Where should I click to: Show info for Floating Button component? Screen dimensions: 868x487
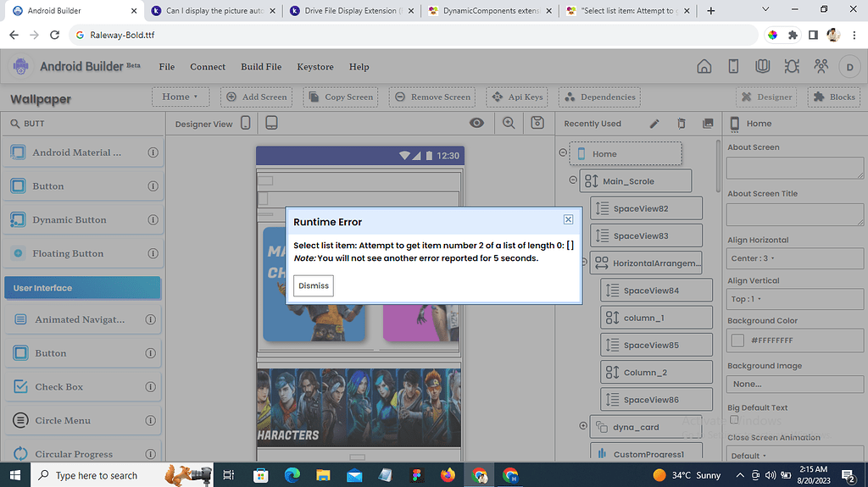click(x=153, y=253)
